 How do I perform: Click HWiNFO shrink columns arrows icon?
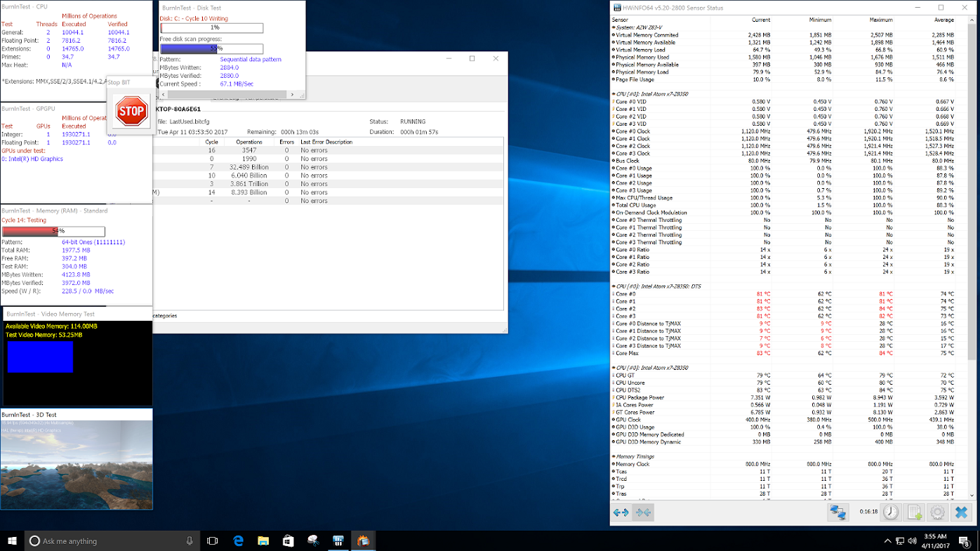coord(643,512)
